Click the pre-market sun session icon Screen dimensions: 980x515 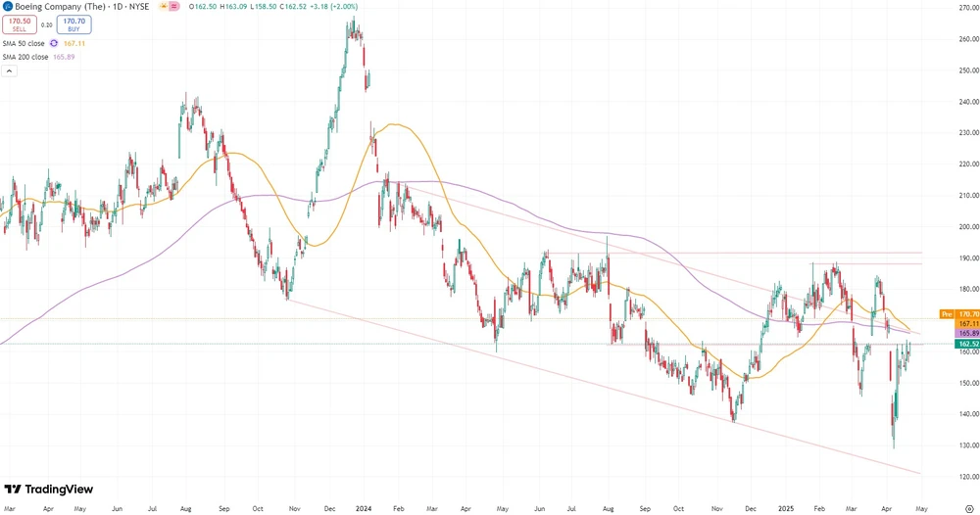pos(164,6)
